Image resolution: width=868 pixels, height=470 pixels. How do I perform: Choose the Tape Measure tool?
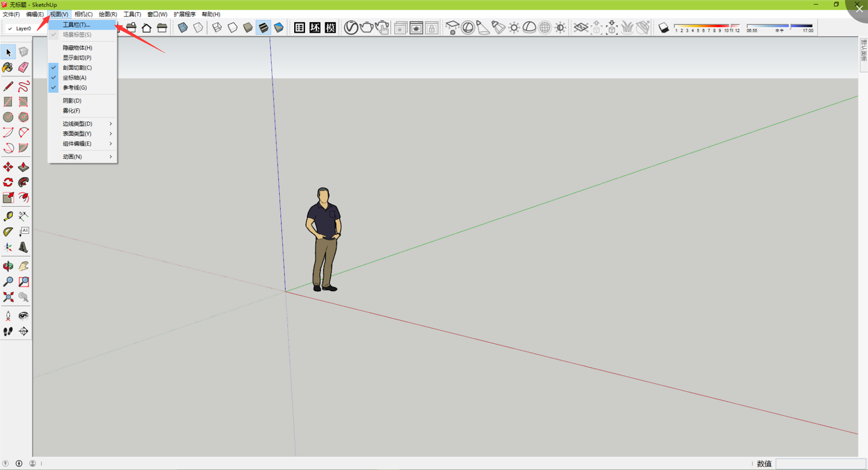(8, 216)
